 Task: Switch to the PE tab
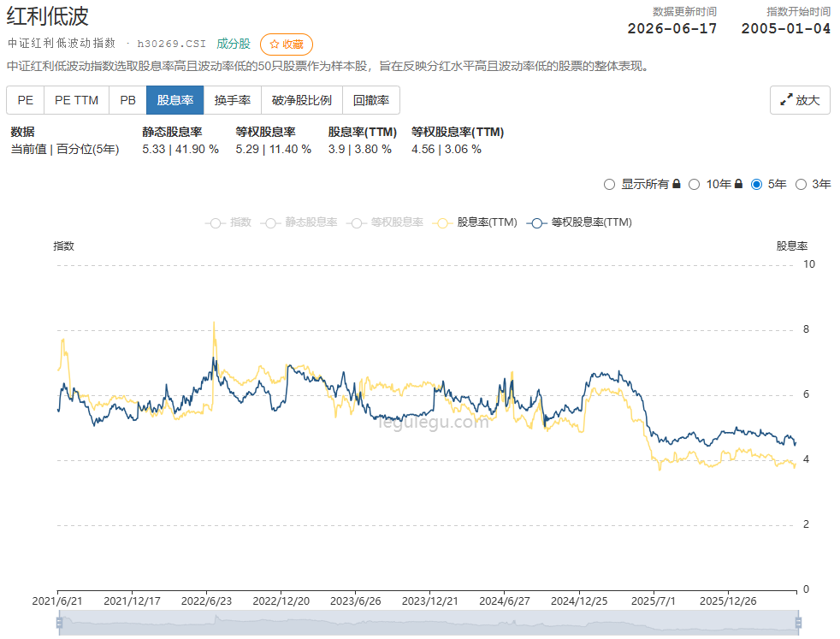[x=25, y=100]
